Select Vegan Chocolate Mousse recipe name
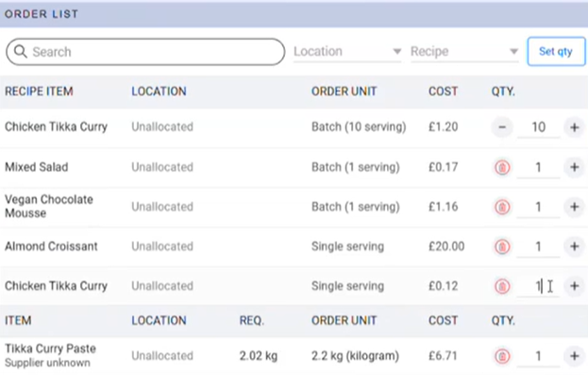Image resolution: width=588 pixels, height=375 pixels. point(49,207)
